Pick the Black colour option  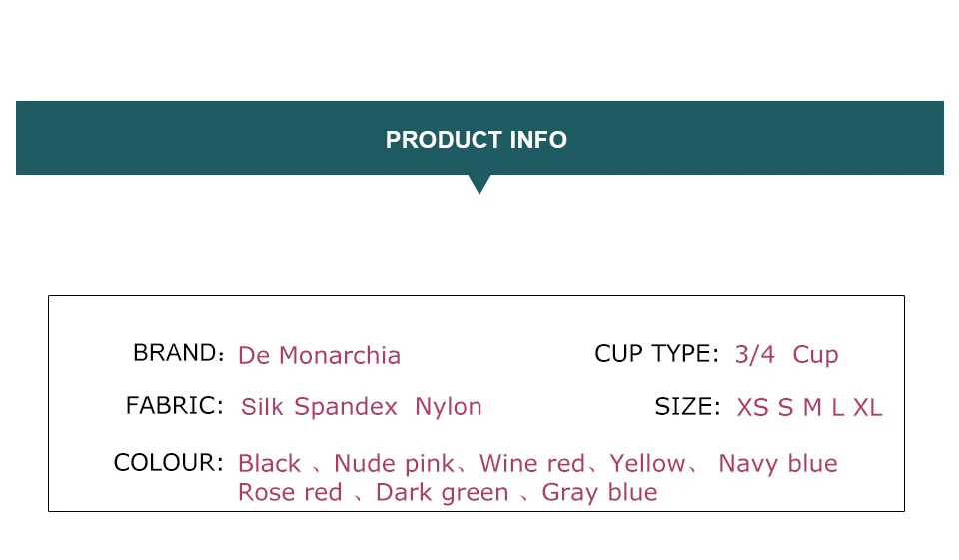pyautogui.click(x=269, y=464)
